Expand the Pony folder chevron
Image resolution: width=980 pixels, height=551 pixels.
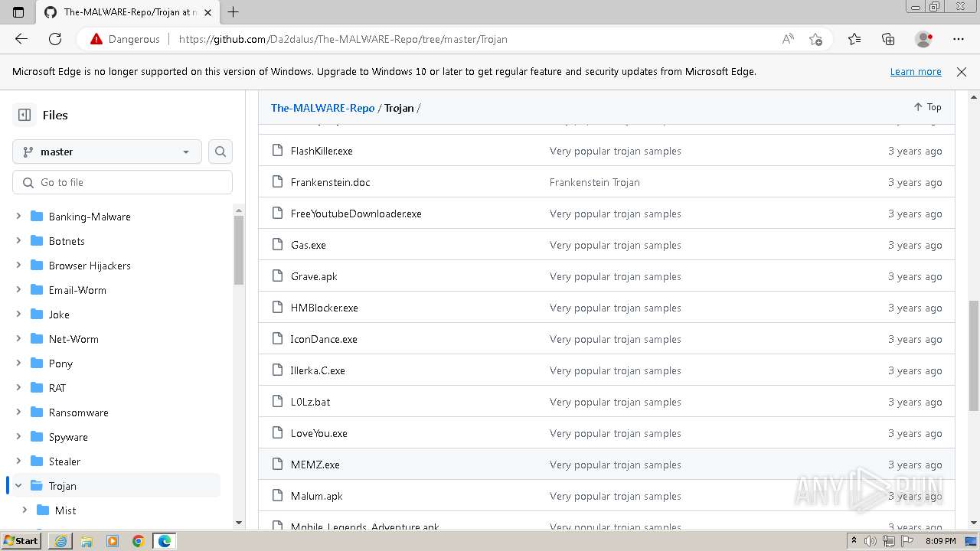point(18,364)
